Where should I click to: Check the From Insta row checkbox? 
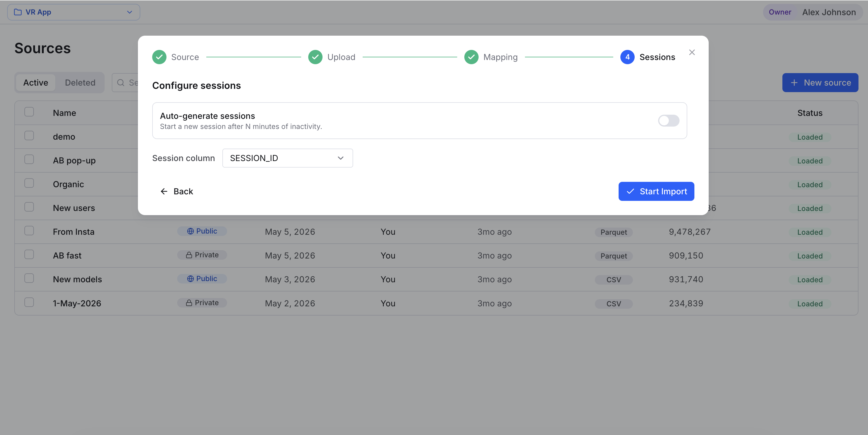click(29, 231)
